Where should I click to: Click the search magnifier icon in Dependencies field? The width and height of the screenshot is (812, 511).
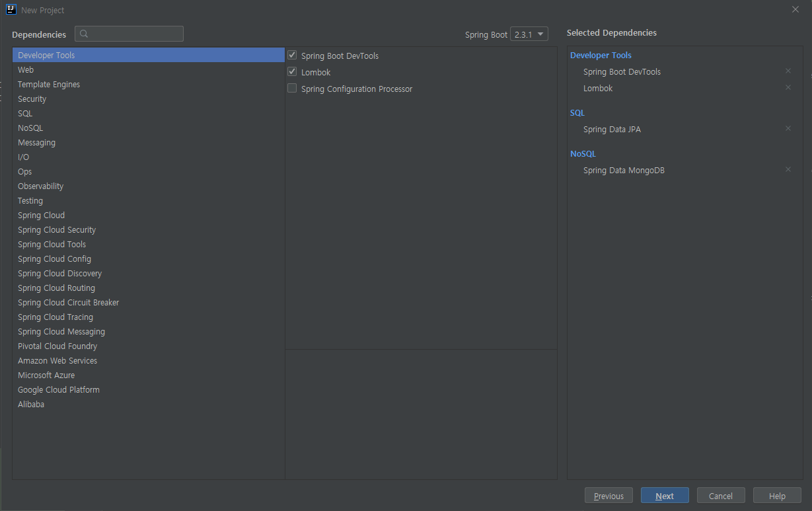tap(84, 34)
